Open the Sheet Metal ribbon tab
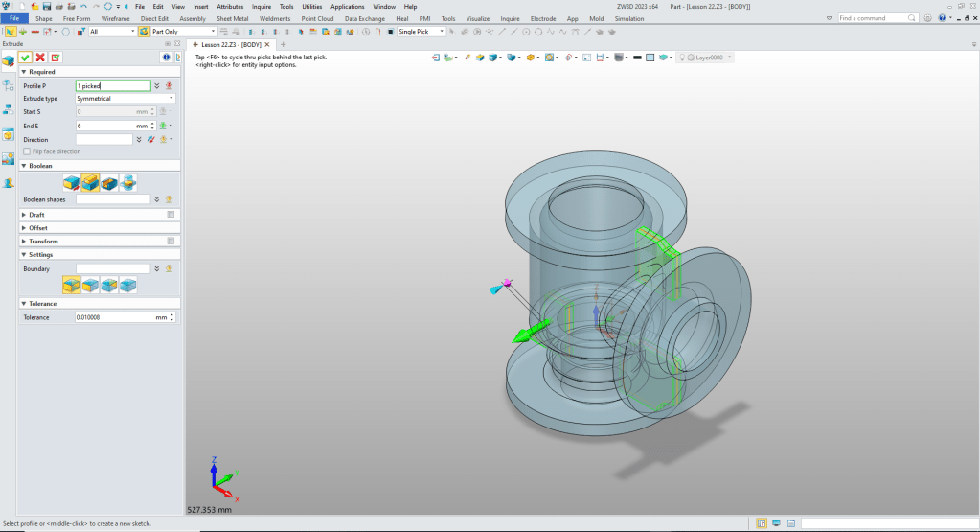This screenshot has width=980, height=532. pyautogui.click(x=233, y=18)
